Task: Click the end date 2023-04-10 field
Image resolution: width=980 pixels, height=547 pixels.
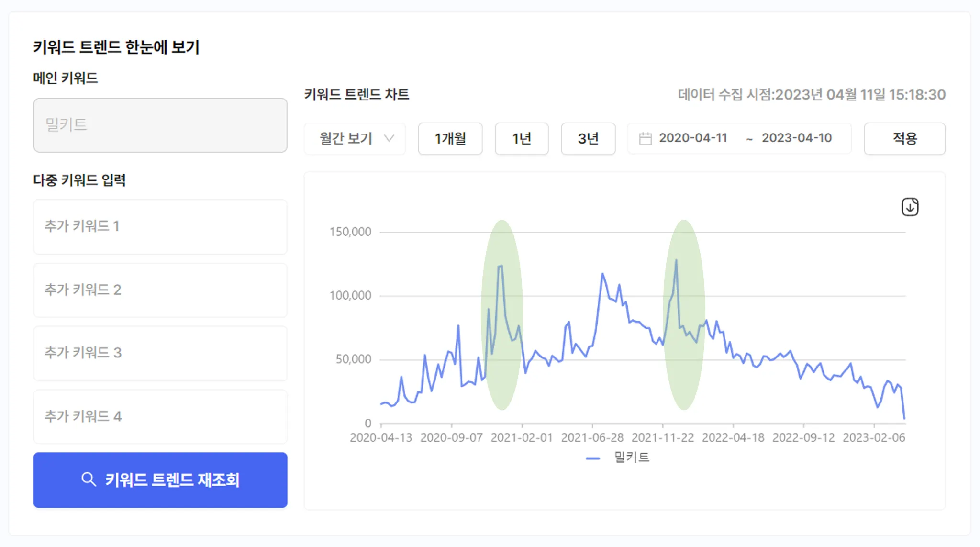Action: click(x=796, y=138)
